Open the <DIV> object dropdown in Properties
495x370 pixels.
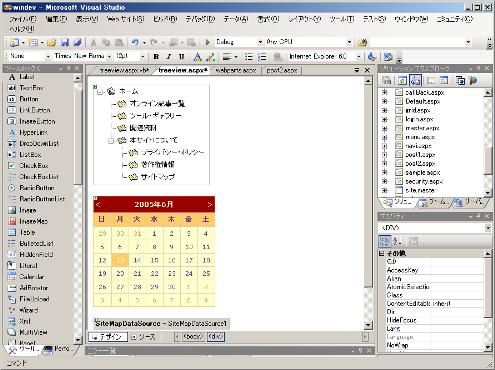488,228
